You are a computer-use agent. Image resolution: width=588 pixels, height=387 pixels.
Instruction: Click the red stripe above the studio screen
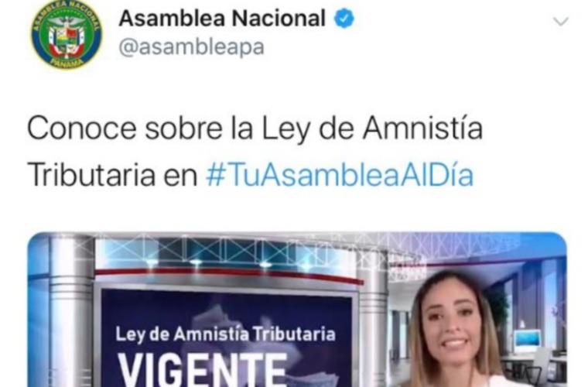click(229, 274)
